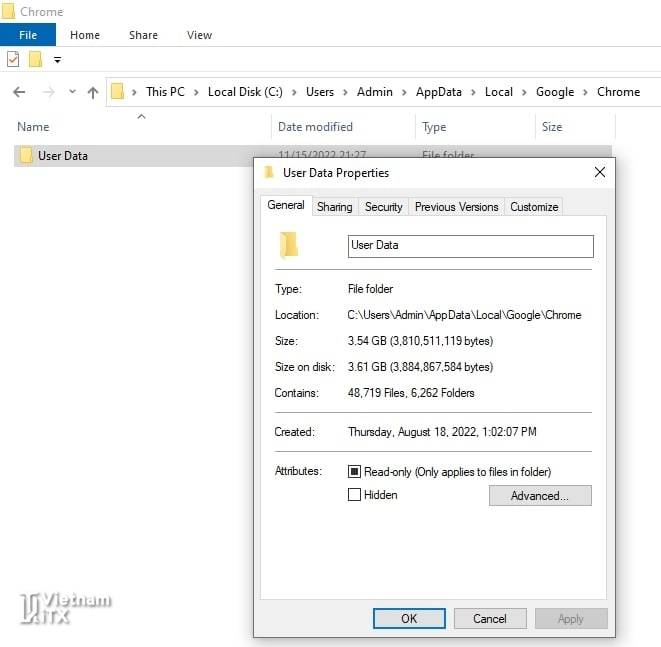Click the large folder icon in Properties dialog

[289, 245]
